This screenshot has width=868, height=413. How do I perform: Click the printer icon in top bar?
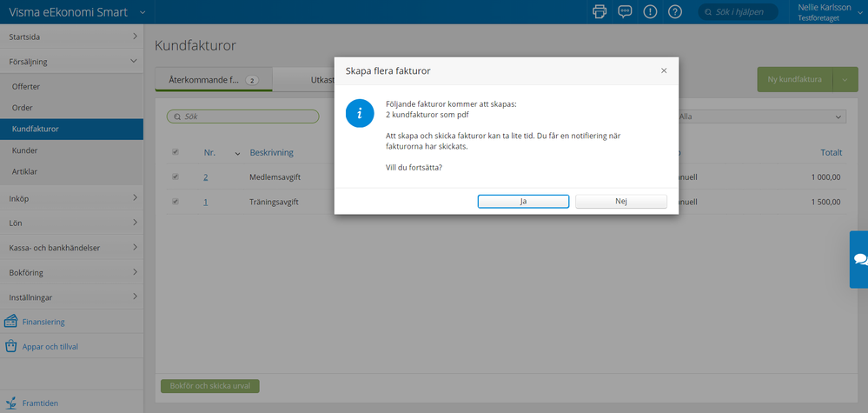(600, 11)
